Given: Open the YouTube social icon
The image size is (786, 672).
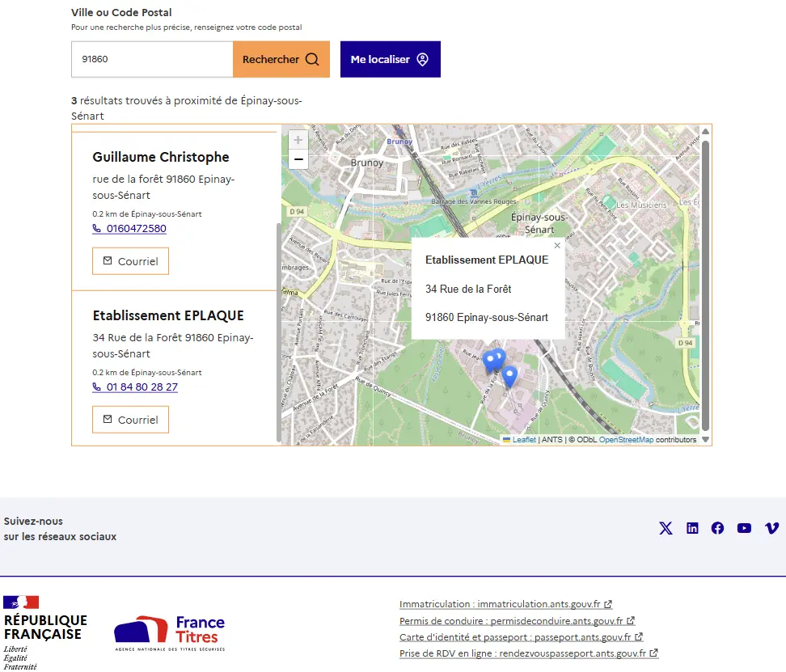Looking at the screenshot, I should click(744, 528).
